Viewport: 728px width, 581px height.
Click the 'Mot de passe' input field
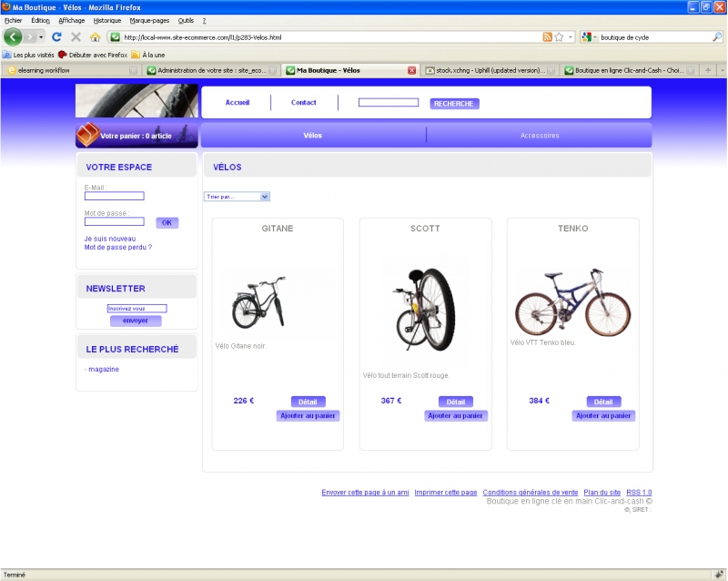point(115,221)
